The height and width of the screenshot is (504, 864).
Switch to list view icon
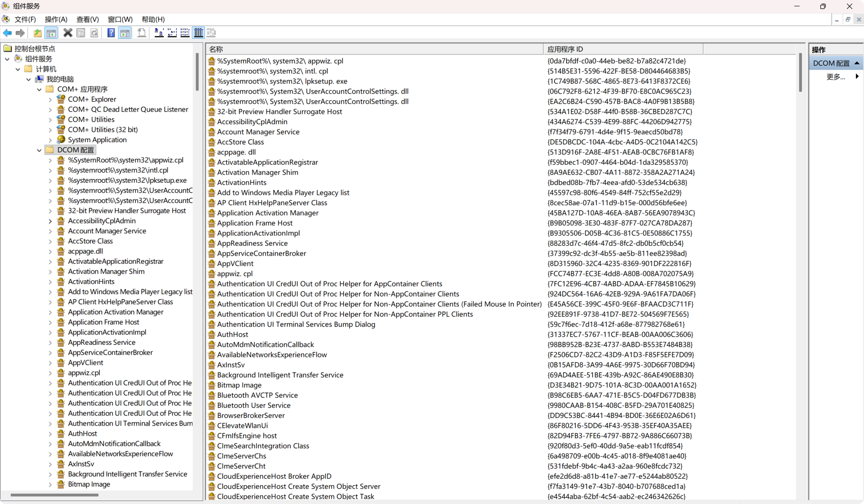[x=185, y=33]
